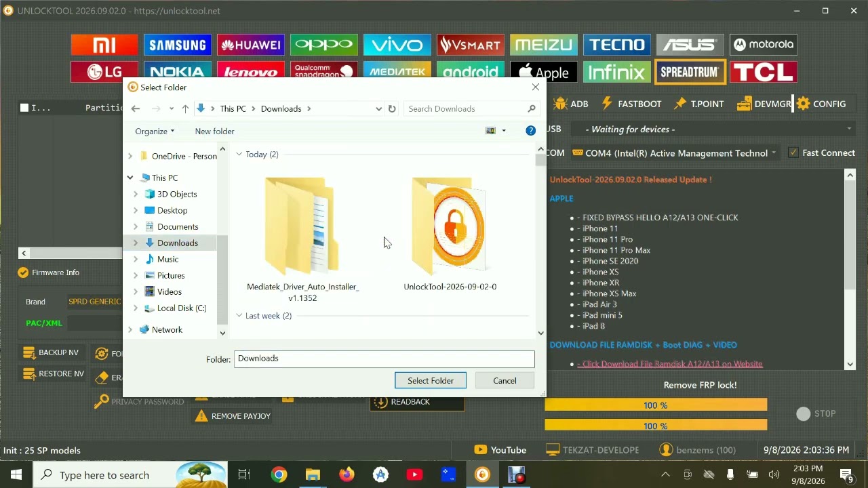Click Select Folder button
This screenshot has width=868, height=488.
(x=431, y=381)
